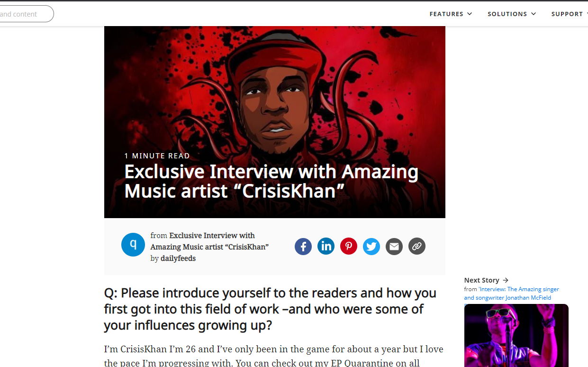This screenshot has height=367, width=588.
Task: Open the Jonathan McField interview link
Action: pos(512,294)
